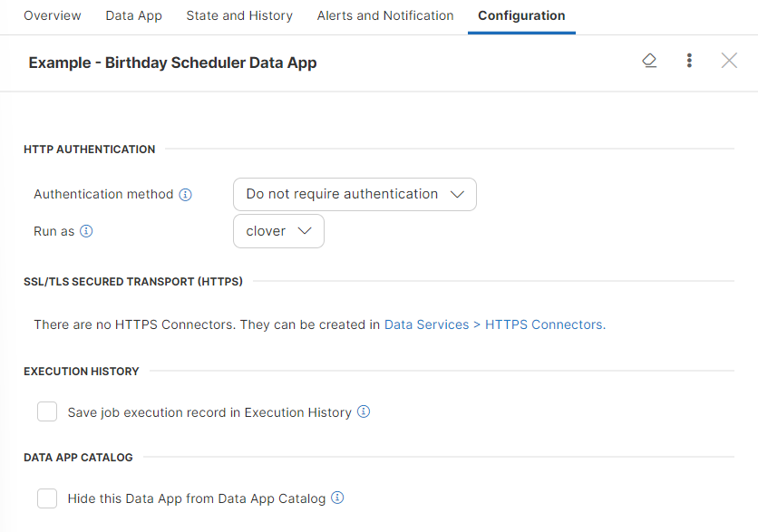Image resolution: width=758 pixels, height=532 pixels.
Task: Open the Run as dropdown showing clover
Action: (278, 231)
